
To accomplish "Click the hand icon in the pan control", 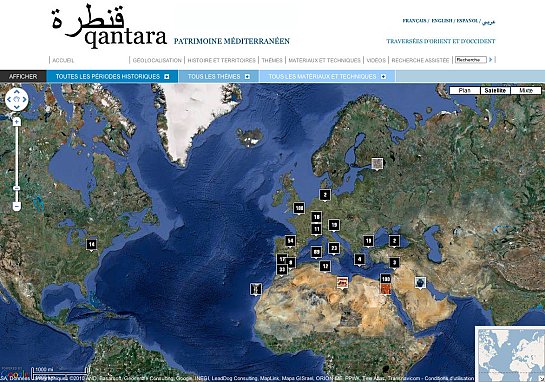I will (17, 99).
